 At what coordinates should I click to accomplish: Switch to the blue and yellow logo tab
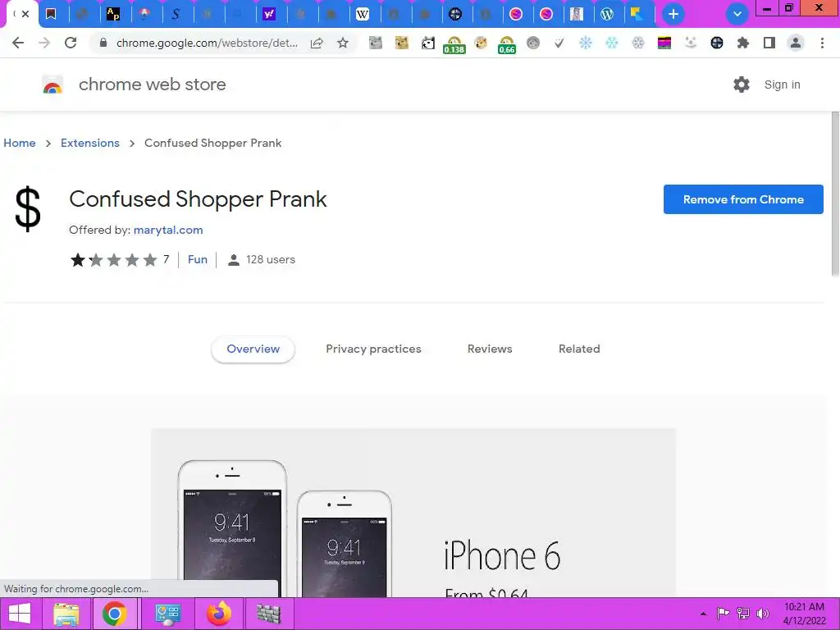coord(637,14)
